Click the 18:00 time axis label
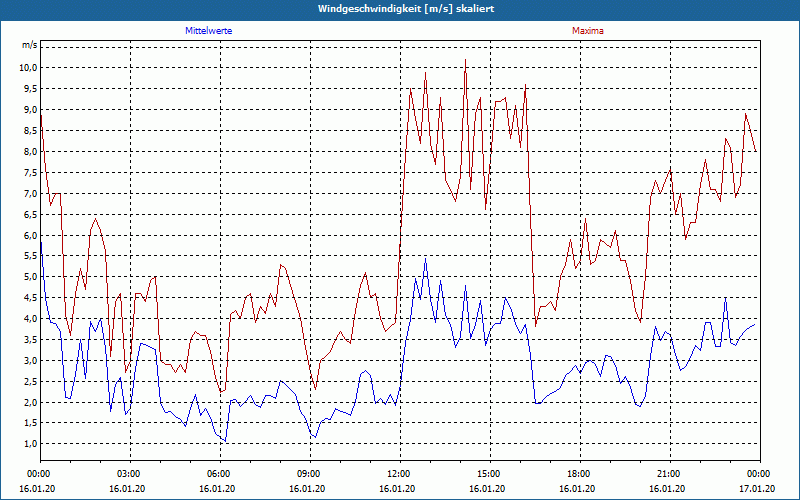Viewport: 800px width, 500px height. [580, 474]
